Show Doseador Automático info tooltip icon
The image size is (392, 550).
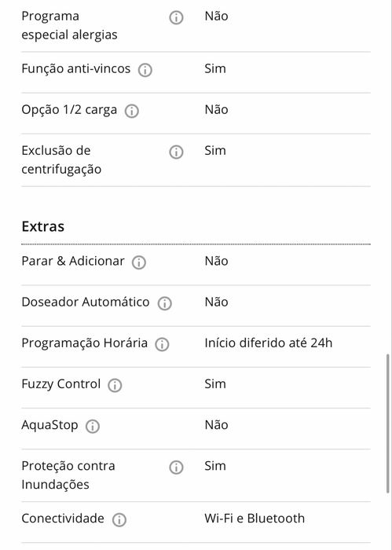pos(164,303)
